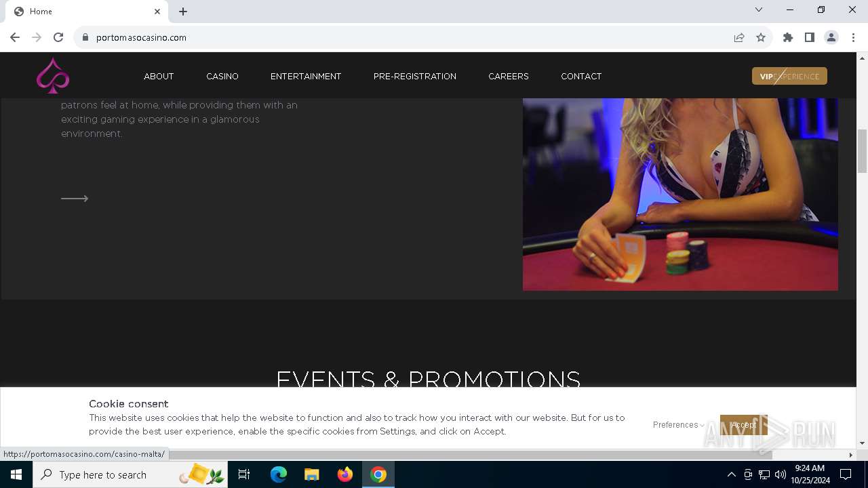The height and width of the screenshot is (488, 868).
Task: Click the scroll-down arrow of page scrollbar
Action: coord(863,443)
